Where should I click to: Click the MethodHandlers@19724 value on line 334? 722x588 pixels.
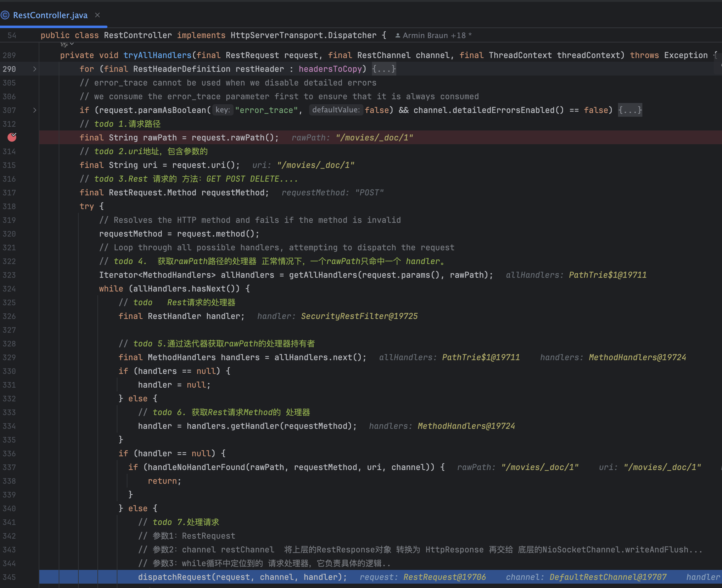[466, 426]
